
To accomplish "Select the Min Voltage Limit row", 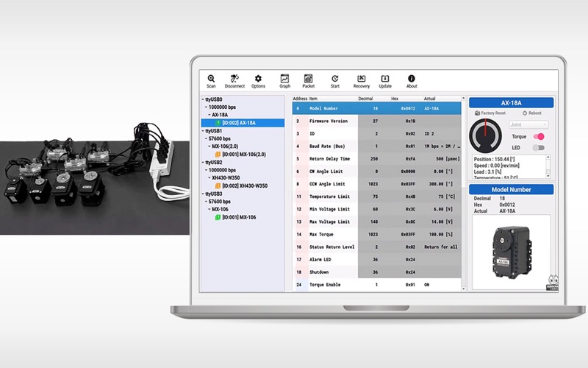I will pyautogui.click(x=376, y=209).
